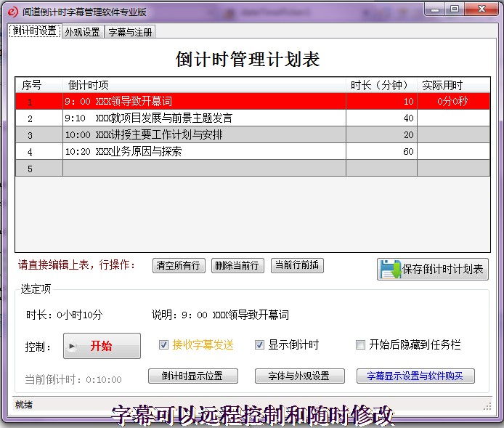Enable 开始后隐藏到任务栏 checkbox
Screen dimensions: 504x428
[360, 345]
